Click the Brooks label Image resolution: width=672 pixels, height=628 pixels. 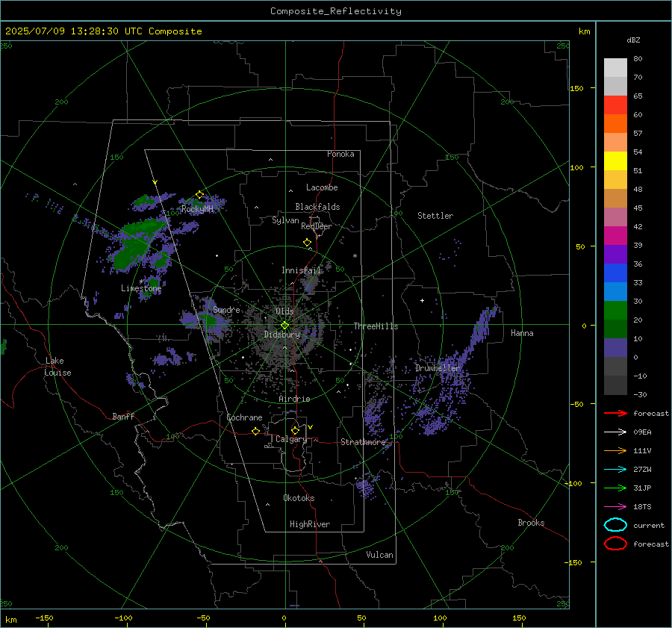click(531, 523)
